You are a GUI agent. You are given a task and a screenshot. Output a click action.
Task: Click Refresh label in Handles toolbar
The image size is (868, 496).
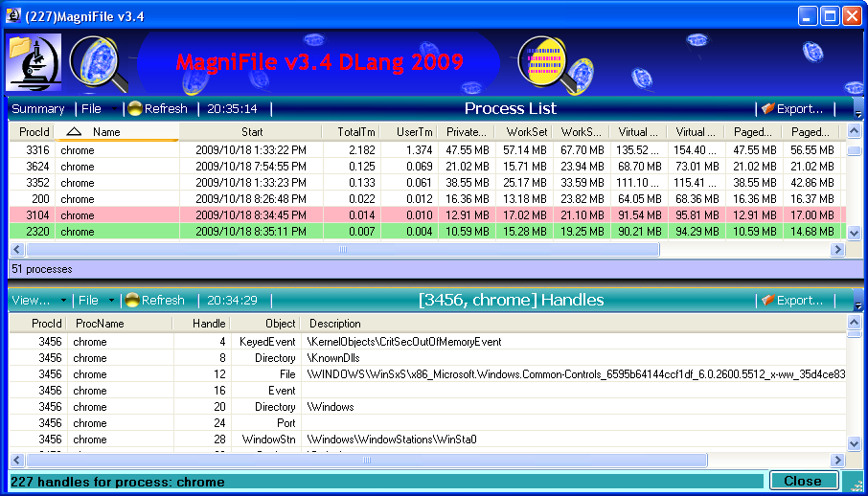(163, 301)
